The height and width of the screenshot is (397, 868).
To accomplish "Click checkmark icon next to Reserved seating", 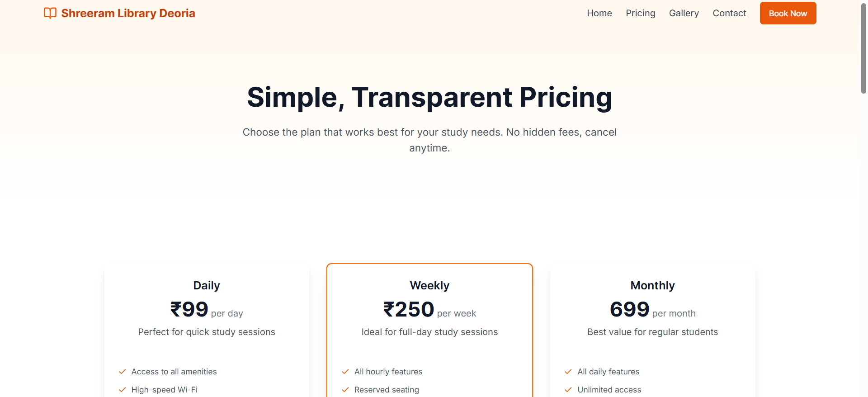I will pyautogui.click(x=345, y=390).
